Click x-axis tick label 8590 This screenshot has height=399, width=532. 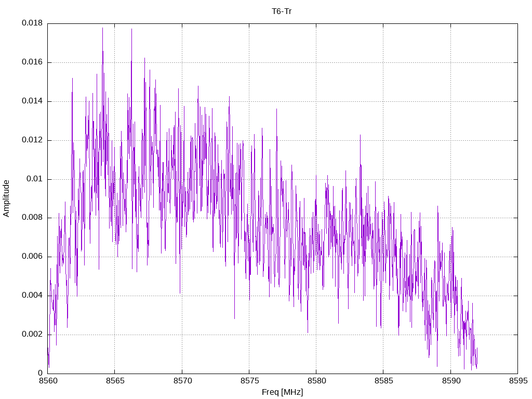point(451,381)
